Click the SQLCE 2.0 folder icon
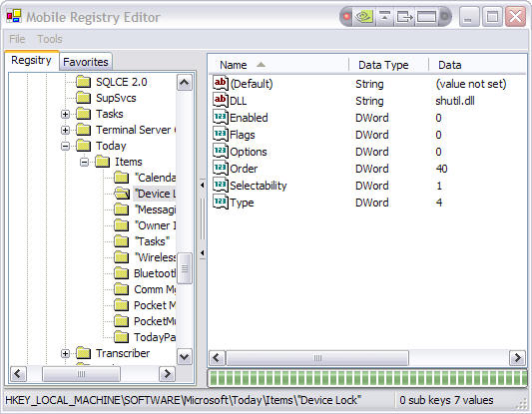 coord(84,82)
